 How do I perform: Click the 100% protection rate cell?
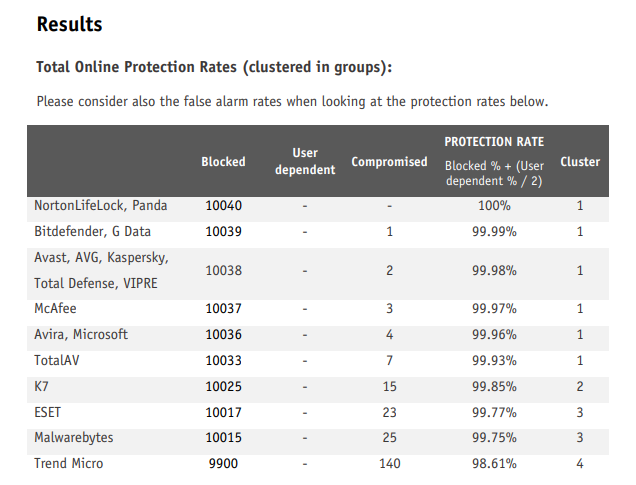coord(493,206)
